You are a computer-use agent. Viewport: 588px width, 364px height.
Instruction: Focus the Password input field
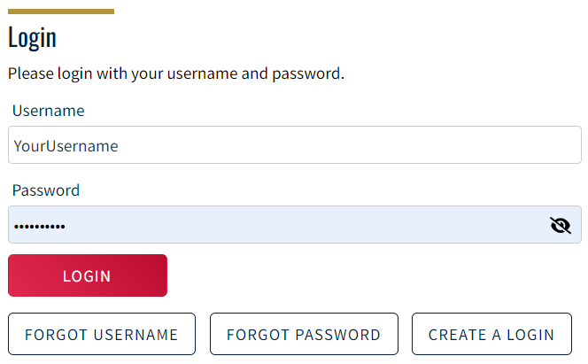[295, 225]
